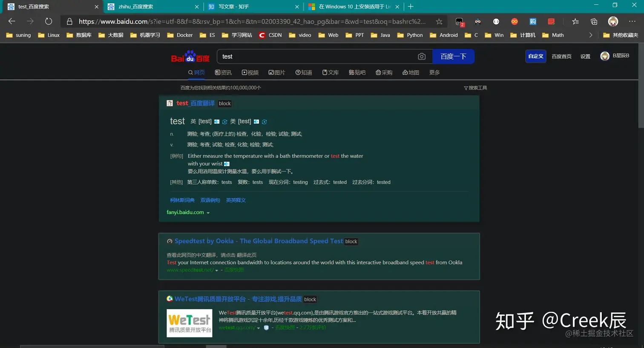The image size is (644, 348).
Task: Open the suning bookmarks folder
Action: pos(18,35)
